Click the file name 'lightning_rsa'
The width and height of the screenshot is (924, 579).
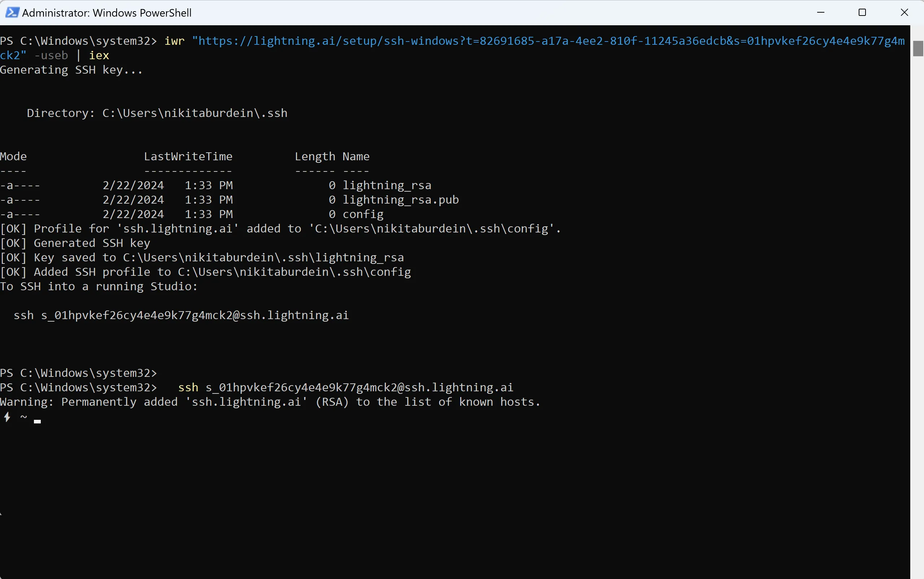click(387, 185)
